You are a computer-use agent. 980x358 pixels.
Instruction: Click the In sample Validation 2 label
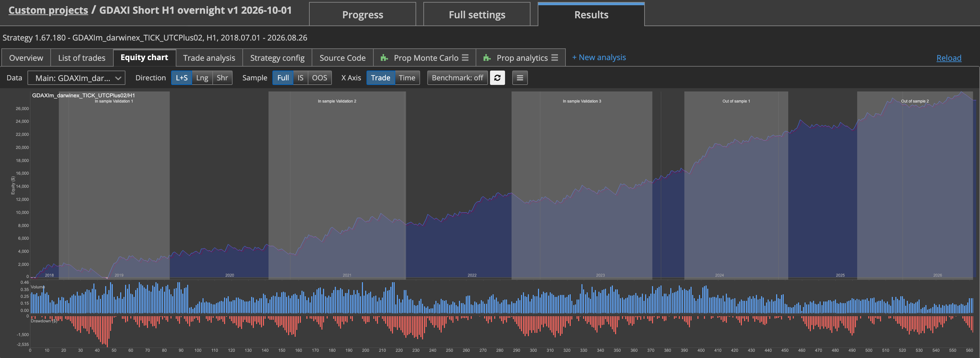[337, 101]
